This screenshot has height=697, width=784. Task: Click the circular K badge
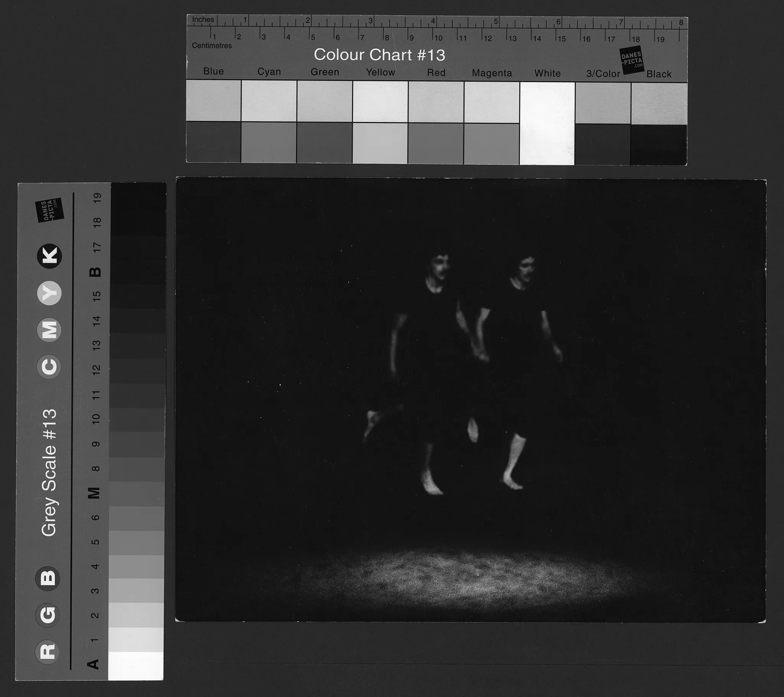50,256
